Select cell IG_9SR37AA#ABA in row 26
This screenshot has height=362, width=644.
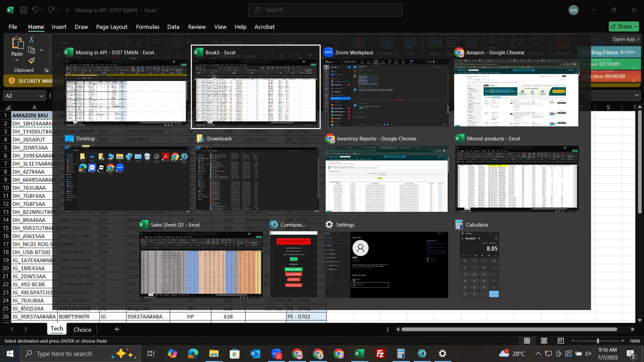tap(34, 317)
